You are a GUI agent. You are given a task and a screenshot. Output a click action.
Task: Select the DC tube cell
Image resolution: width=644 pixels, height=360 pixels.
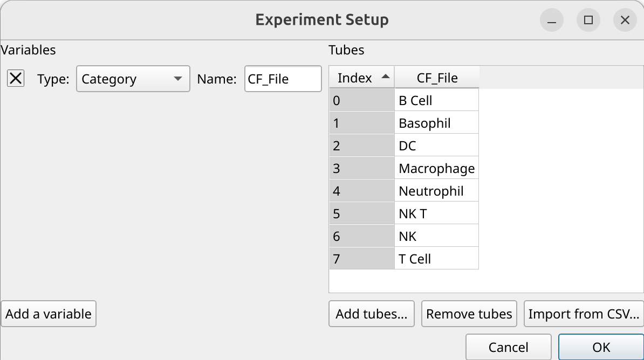click(436, 146)
